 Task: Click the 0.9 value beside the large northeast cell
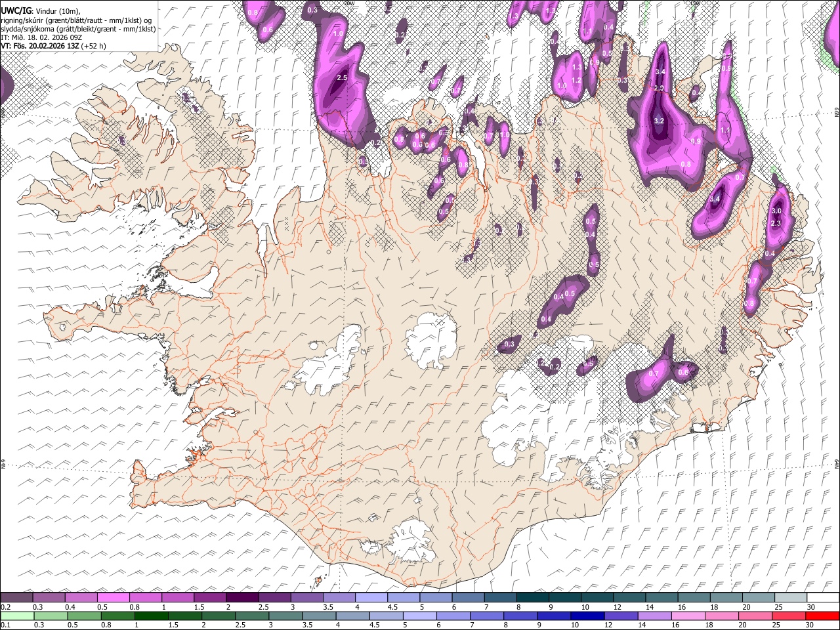[696, 141]
